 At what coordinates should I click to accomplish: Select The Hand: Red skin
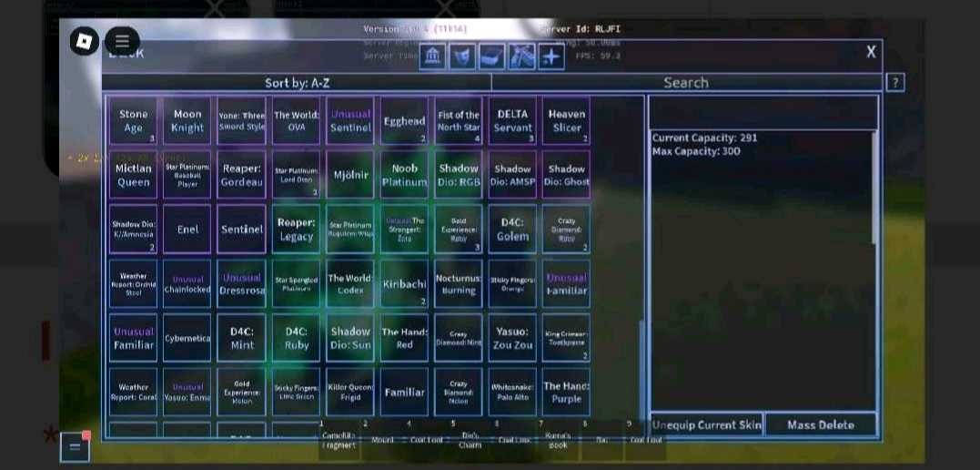click(404, 338)
